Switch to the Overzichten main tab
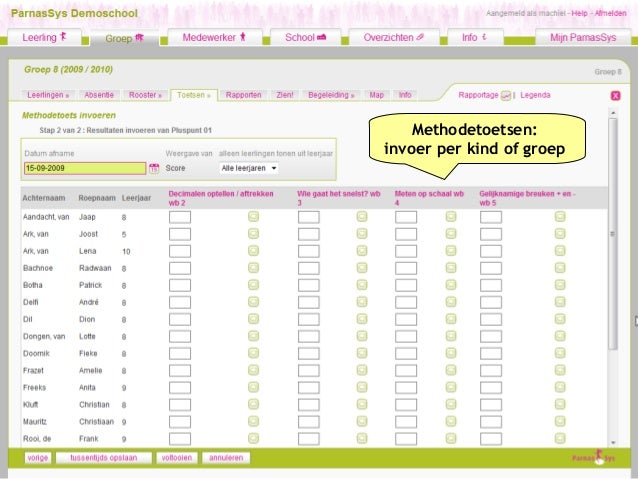 393,37
